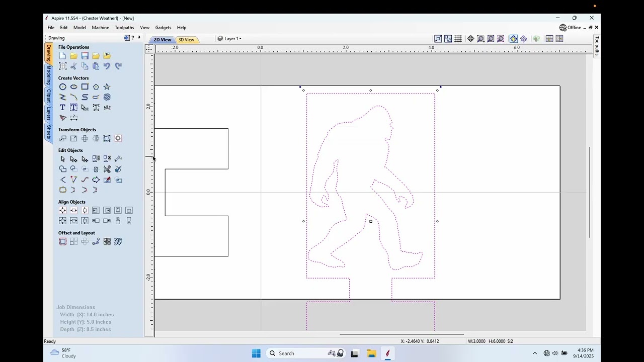
Task: Click the Pan view icon
Action: point(470,39)
